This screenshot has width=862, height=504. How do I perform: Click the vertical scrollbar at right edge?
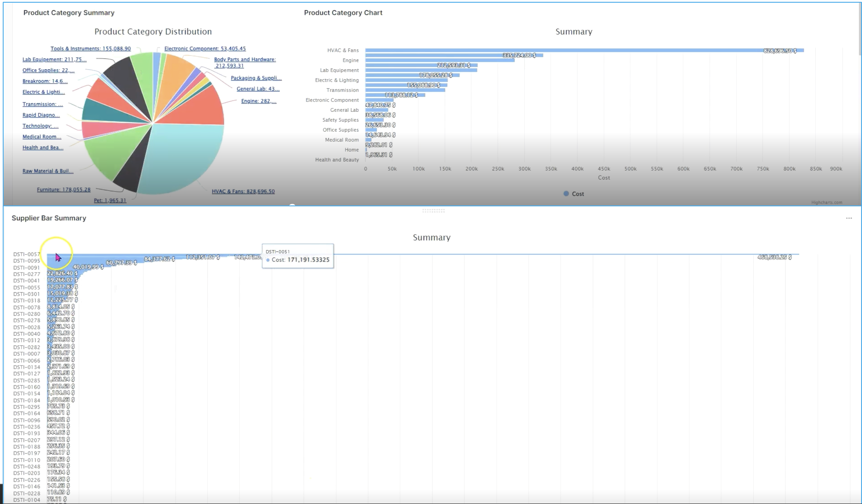859,27
